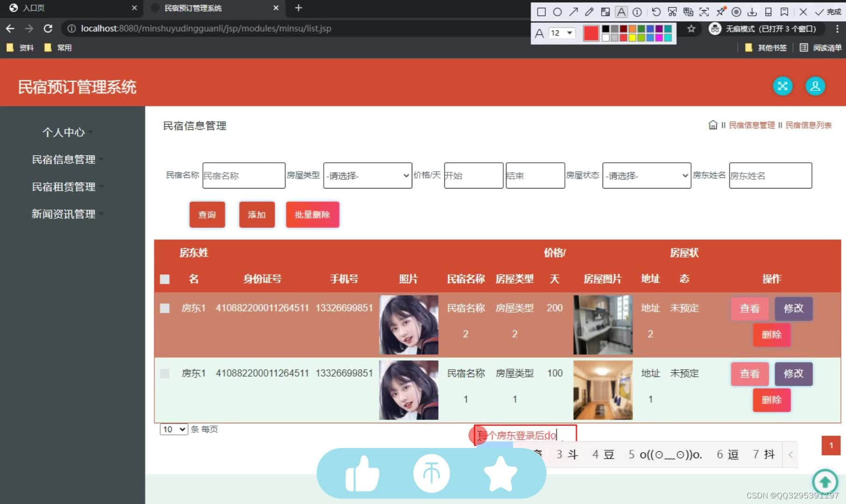Click the OCR text recognition icon
Viewport: 846px width, 504px height.
(704, 12)
